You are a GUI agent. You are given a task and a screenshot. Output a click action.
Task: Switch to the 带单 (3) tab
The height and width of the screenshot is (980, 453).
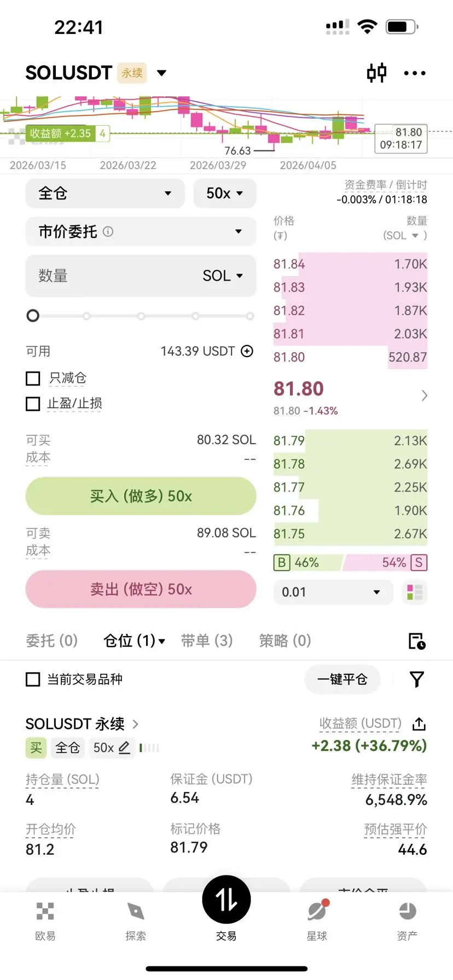coord(207,640)
